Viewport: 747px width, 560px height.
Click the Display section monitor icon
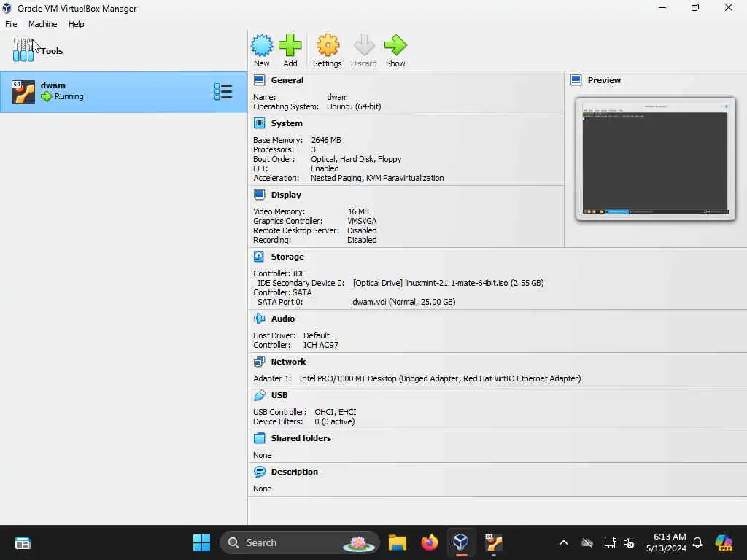tap(260, 195)
